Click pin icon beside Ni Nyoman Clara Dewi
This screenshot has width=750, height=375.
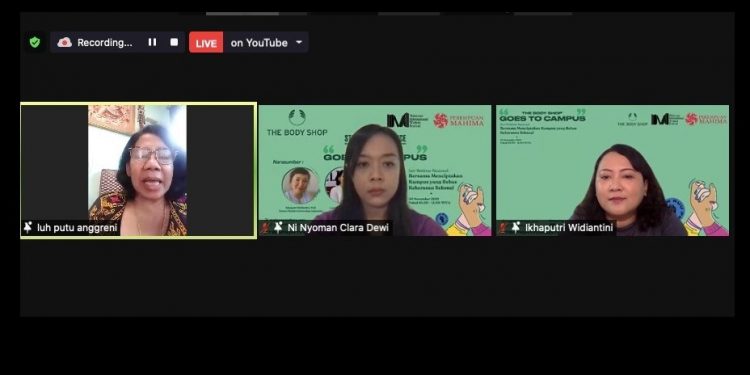pyautogui.click(x=278, y=228)
